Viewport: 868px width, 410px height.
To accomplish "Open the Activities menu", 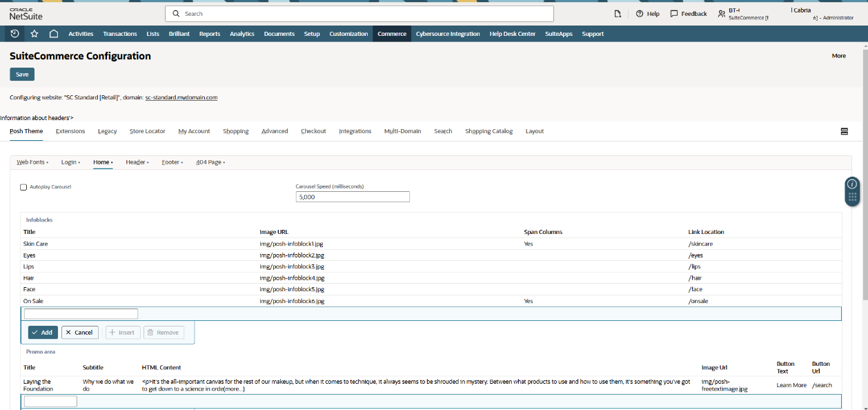I will (81, 34).
